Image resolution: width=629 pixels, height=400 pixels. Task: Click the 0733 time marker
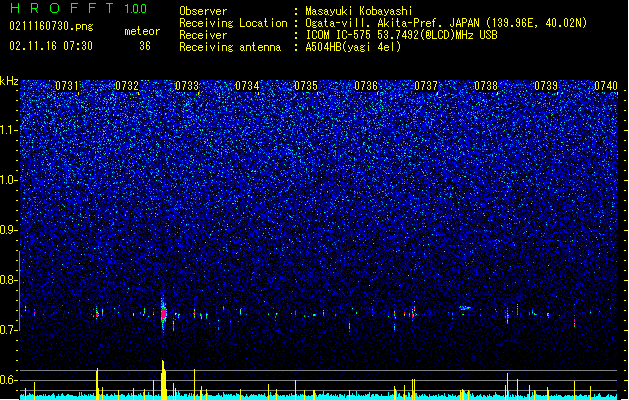(x=187, y=86)
